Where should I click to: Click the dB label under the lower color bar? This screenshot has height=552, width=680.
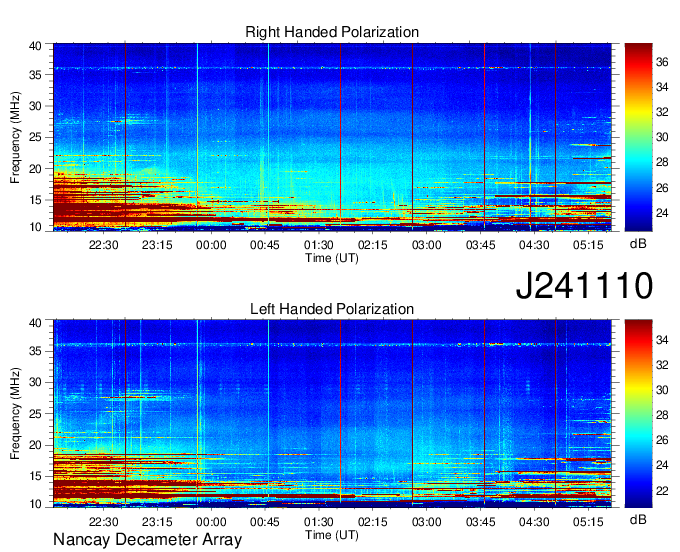tap(638, 519)
